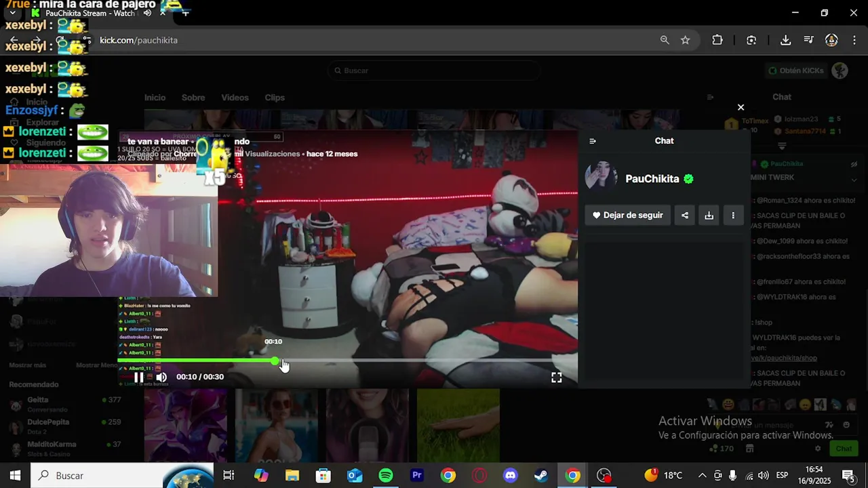Open Task View from taskbar
868x488 pixels.
pos(229,476)
